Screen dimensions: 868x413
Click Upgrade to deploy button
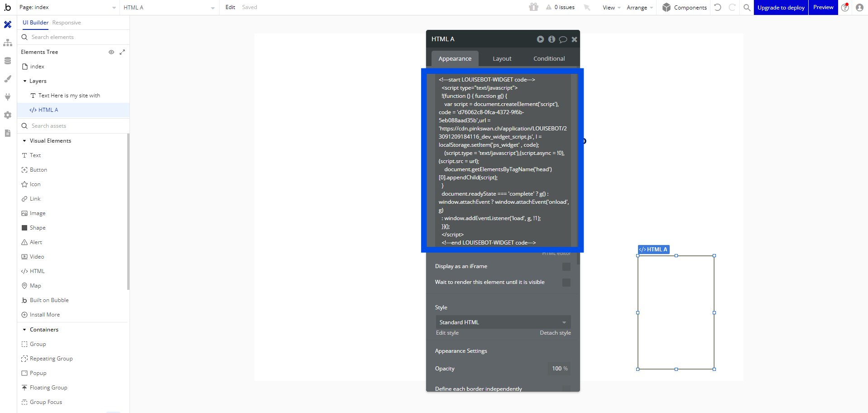point(781,7)
